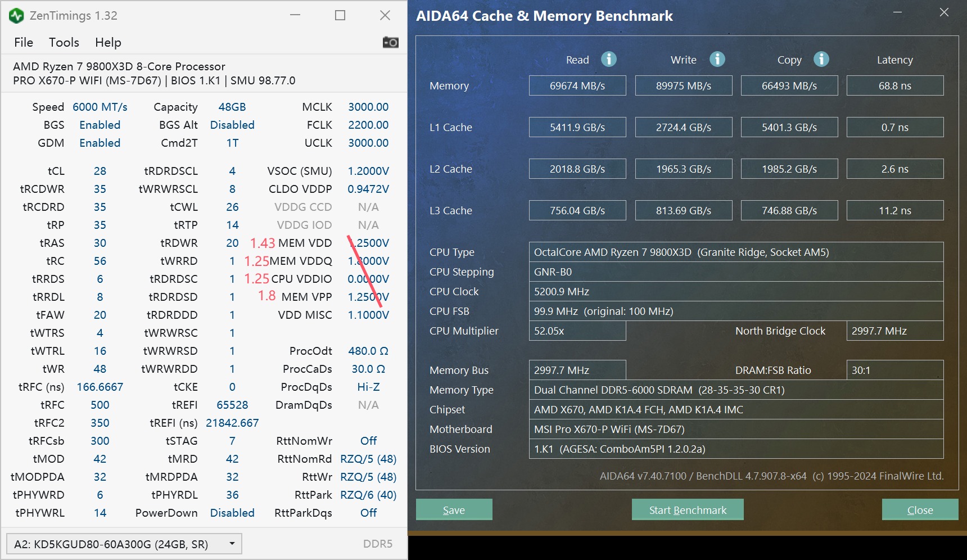
Task: Click the Save button in AIDA64
Action: (x=454, y=509)
